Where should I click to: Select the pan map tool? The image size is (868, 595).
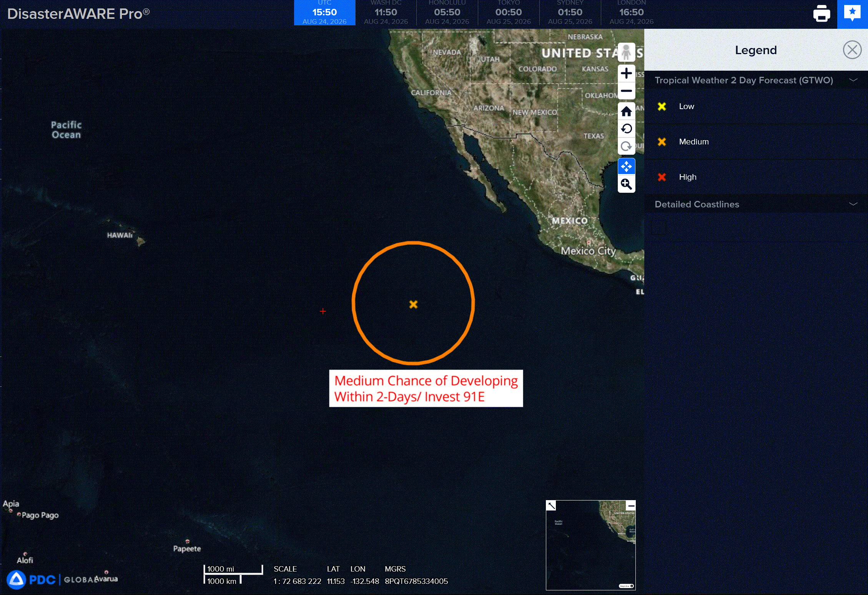coord(626,166)
